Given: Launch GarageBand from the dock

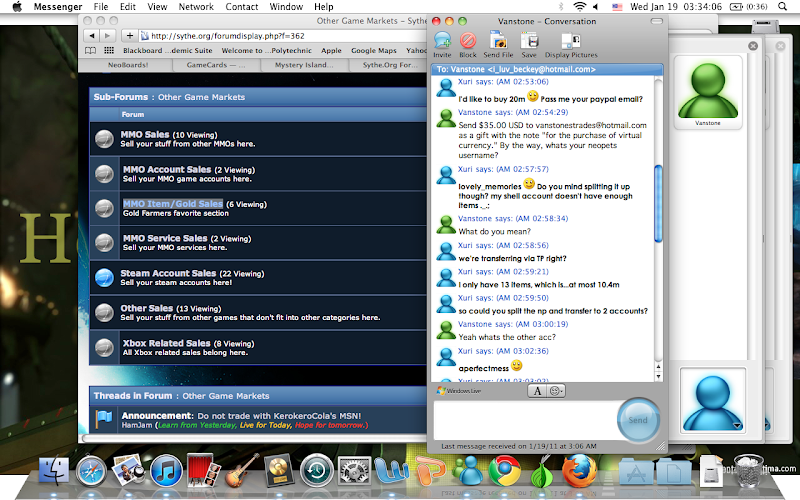Looking at the screenshot, I should [x=241, y=470].
